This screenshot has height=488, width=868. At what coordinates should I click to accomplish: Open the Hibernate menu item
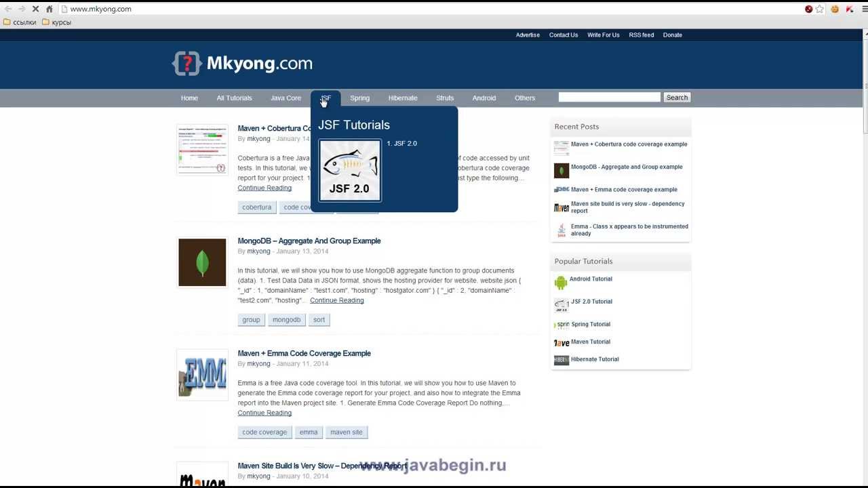[403, 98]
